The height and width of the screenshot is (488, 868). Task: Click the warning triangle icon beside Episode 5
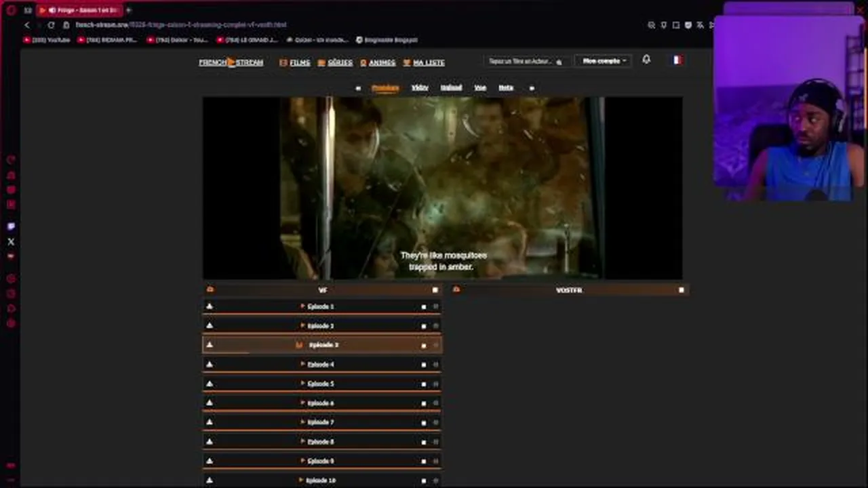click(210, 384)
